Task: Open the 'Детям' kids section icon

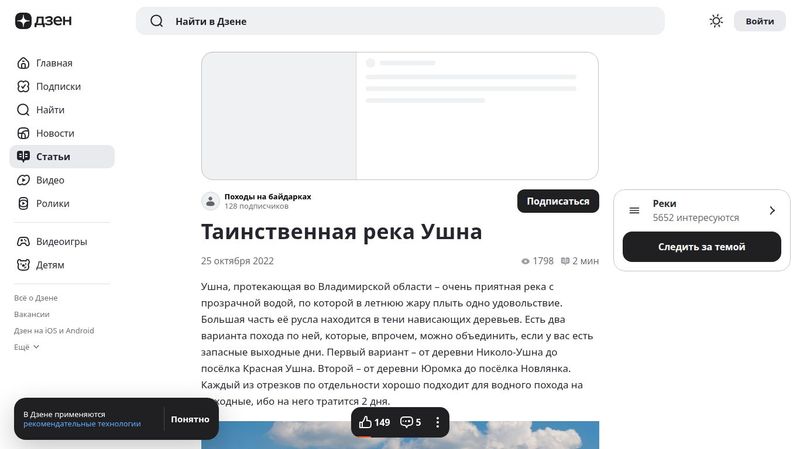Action: tap(24, 265)
